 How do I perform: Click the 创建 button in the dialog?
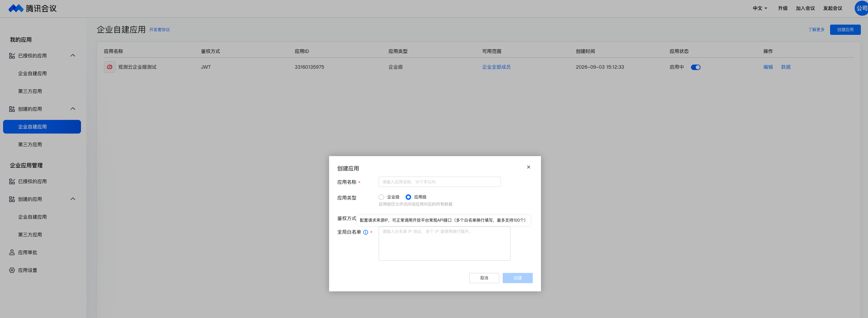517,278
